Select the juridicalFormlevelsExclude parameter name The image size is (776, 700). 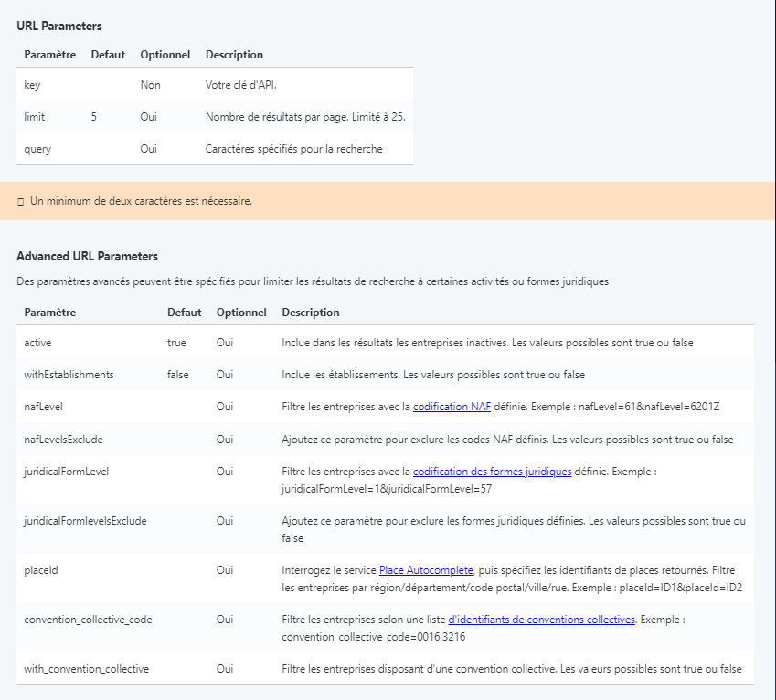[85, 521]
